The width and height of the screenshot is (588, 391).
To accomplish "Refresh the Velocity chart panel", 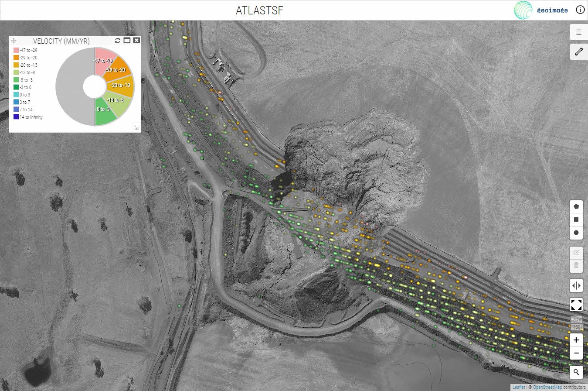I will [x=118, y=41].
